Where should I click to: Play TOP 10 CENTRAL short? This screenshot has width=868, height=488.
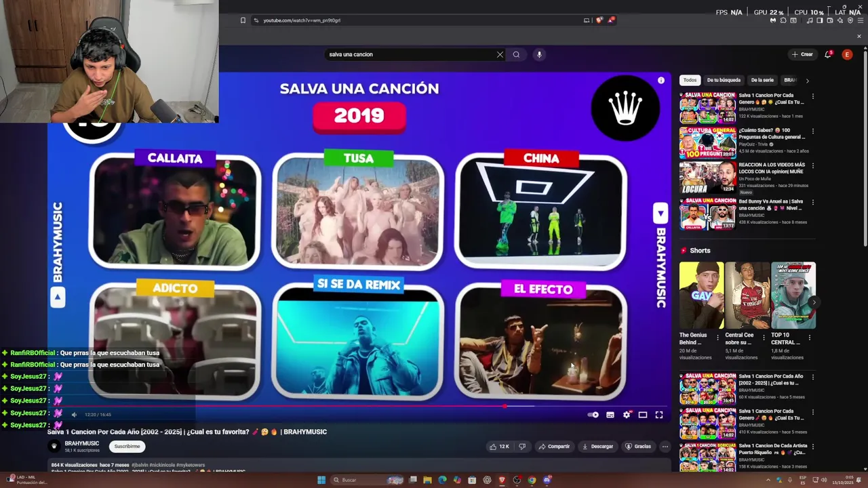tap(793, 296)
